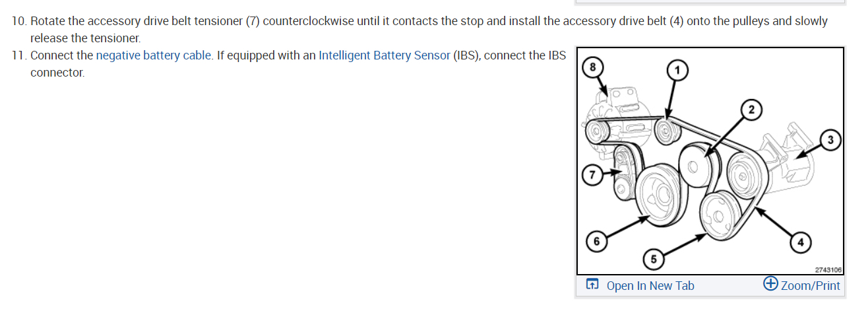
Task: Select callout circle 4 near the belt
Action: [800, 242]
